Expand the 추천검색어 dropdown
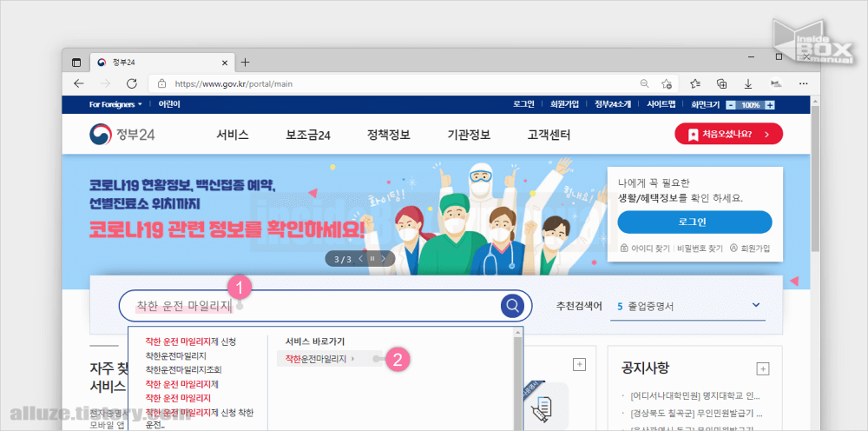Screen dimensions: 868x431 click(x=756, y=305)
